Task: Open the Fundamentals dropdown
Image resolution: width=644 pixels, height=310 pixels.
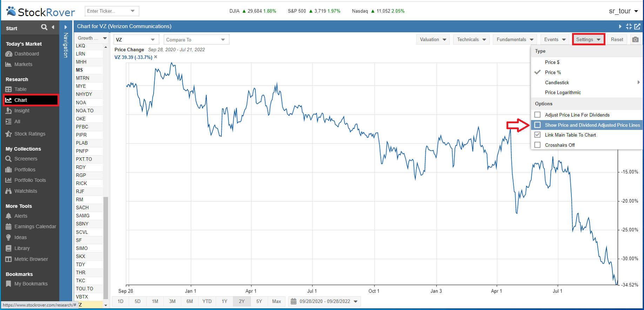Action: 515,39
